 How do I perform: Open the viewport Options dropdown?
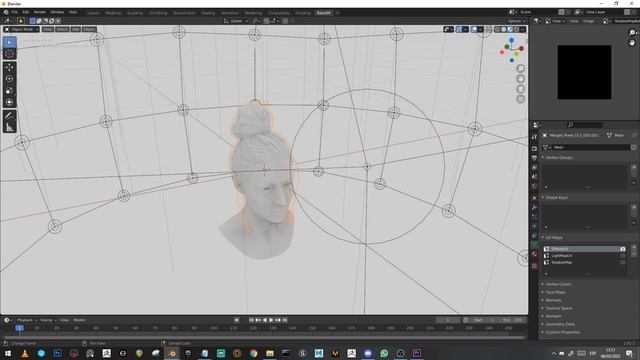(x=516, y=21)
